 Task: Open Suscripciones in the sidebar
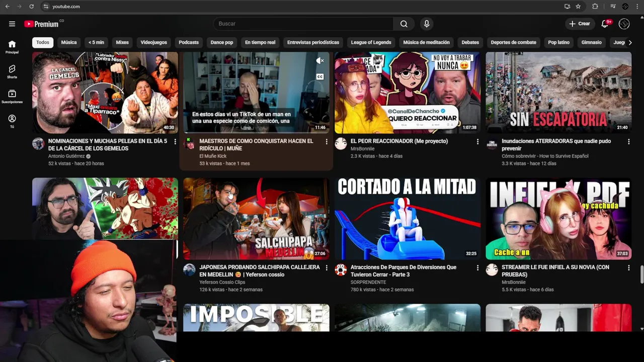[12, 97]
